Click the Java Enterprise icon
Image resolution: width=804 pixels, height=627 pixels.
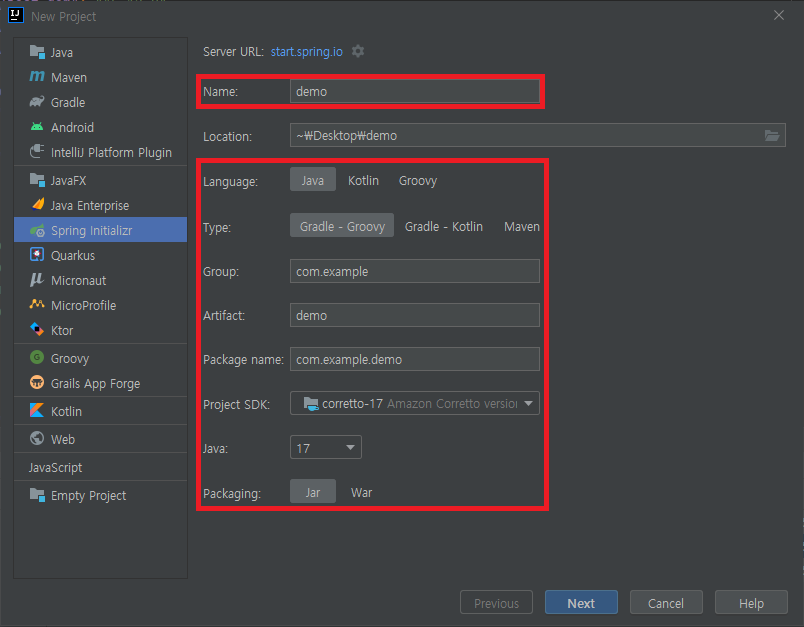pos(37,205)
